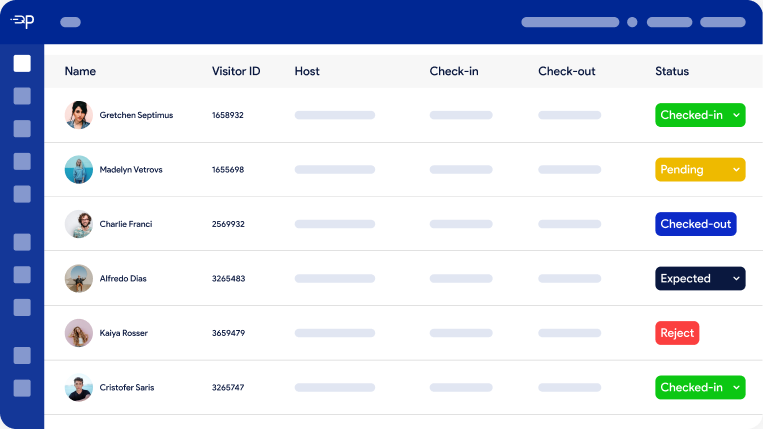
Task: Expand Gretchen Septimus's Checked-in status dropdown
Action: (x=700, y=115)
